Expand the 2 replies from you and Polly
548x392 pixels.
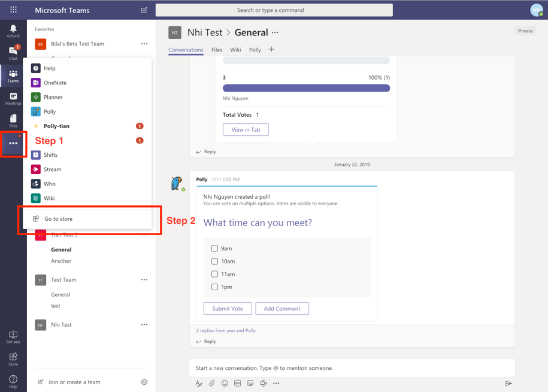pyautogui.click(x=226, y=330)
